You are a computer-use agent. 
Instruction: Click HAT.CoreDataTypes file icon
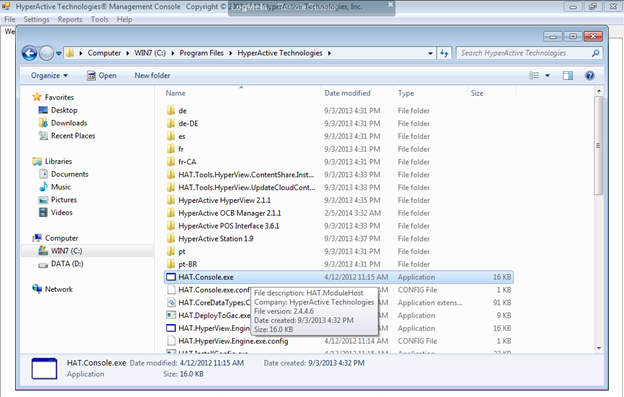(x=171, y=302)
